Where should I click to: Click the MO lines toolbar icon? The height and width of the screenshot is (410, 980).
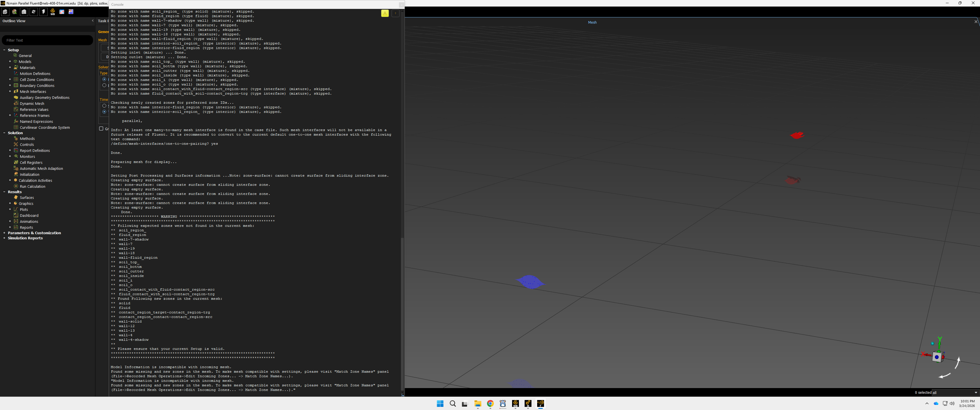(71, 12)
